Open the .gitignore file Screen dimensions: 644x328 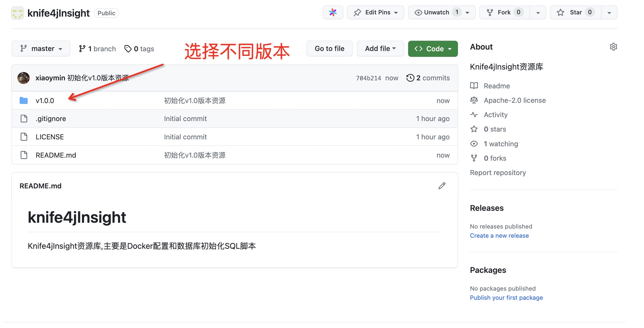pos(51,119)
